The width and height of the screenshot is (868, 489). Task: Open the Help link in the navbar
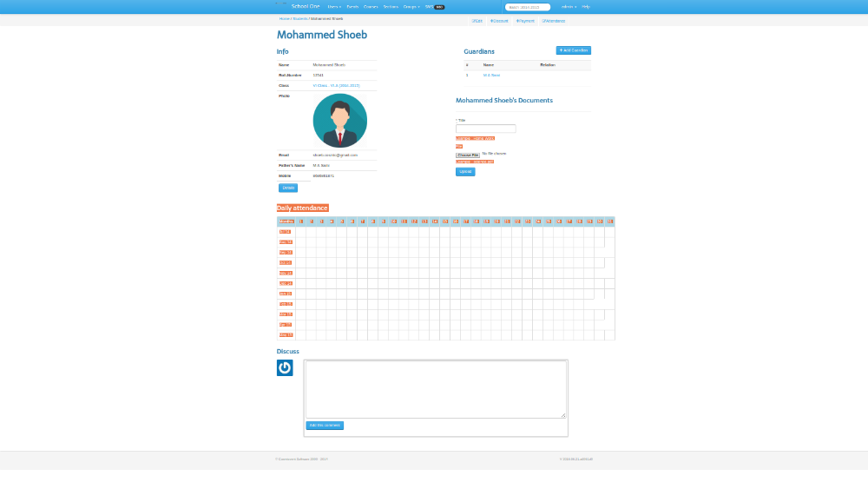[x=586, y=7]
